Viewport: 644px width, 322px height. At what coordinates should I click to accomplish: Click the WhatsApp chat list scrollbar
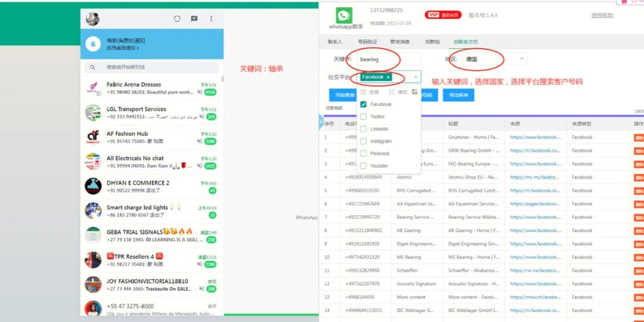(222, 79)
